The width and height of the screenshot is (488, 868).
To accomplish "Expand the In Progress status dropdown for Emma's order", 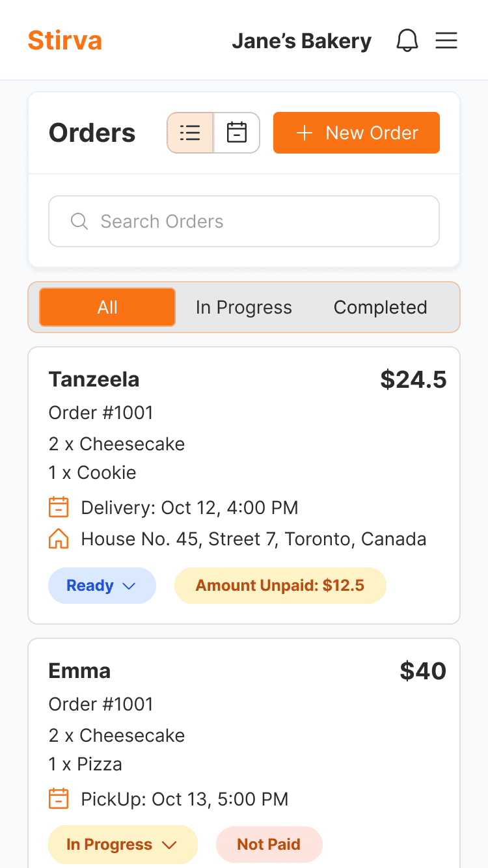I will click(123, 845).
